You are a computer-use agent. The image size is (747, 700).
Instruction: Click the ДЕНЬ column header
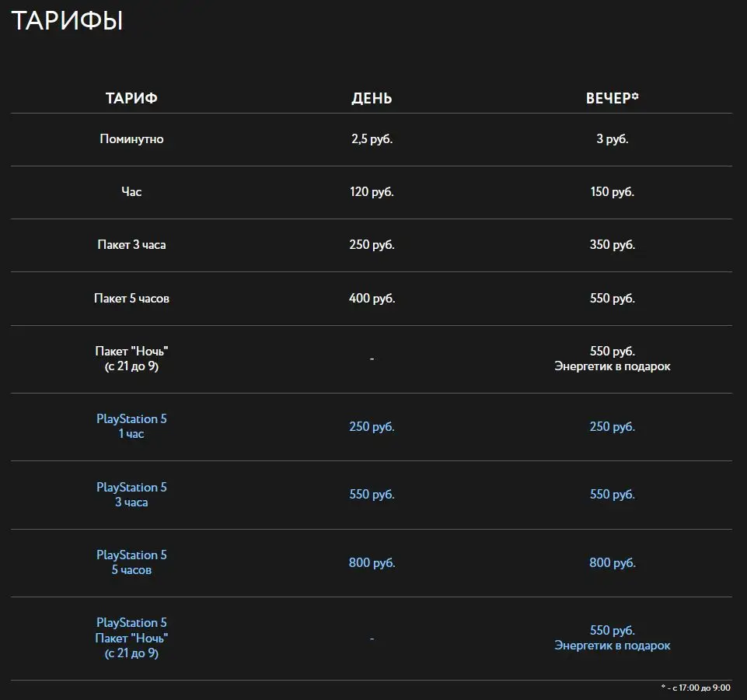click(x=372, y=99)
